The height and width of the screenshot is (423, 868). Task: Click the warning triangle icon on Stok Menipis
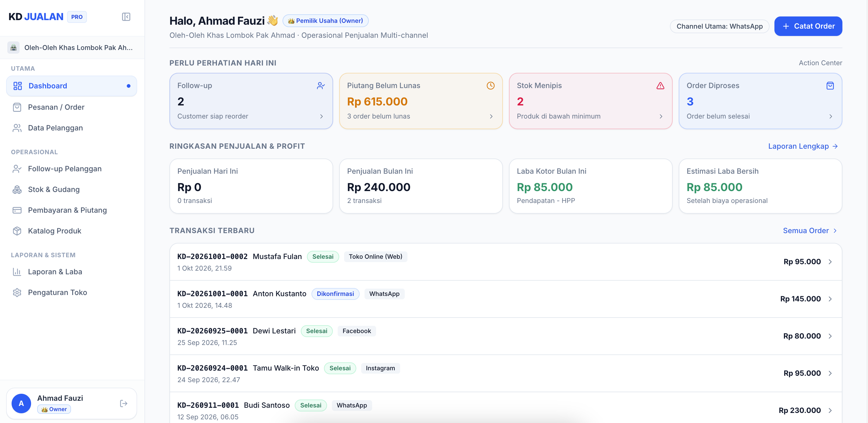(660, 86)
